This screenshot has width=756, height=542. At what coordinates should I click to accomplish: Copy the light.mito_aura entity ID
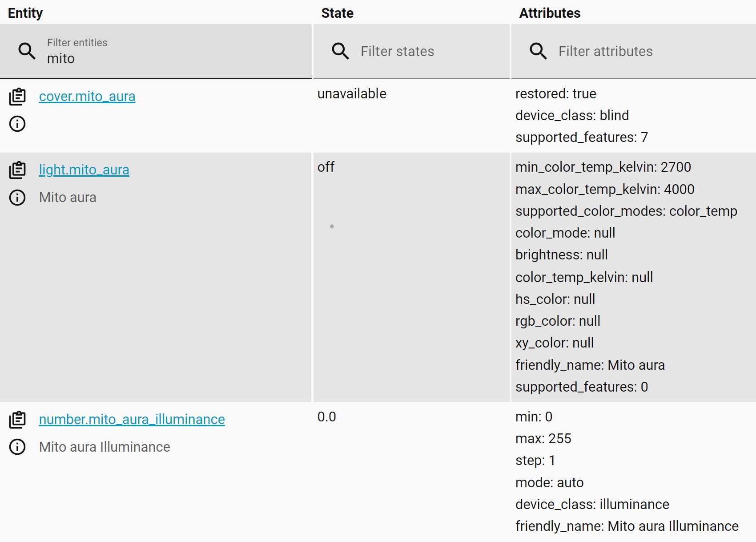pos(17,170)
